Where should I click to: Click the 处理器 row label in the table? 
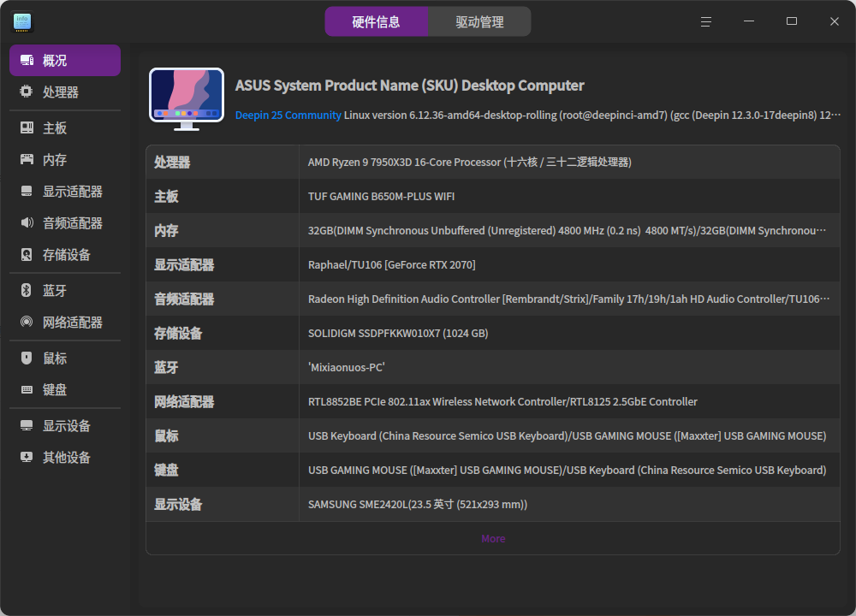tap(172, 162)
